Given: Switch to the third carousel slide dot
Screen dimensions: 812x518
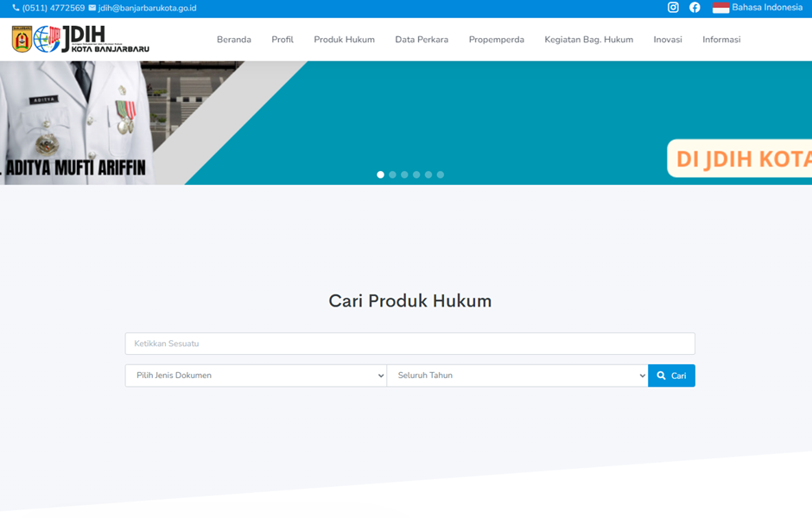Looking at the screenshot, I should point(404,174).
